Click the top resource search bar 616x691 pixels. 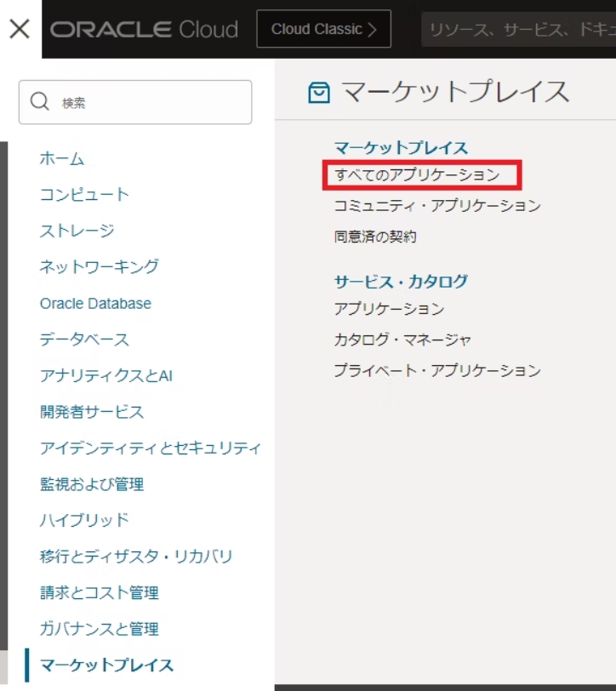[x=517, y=30]
